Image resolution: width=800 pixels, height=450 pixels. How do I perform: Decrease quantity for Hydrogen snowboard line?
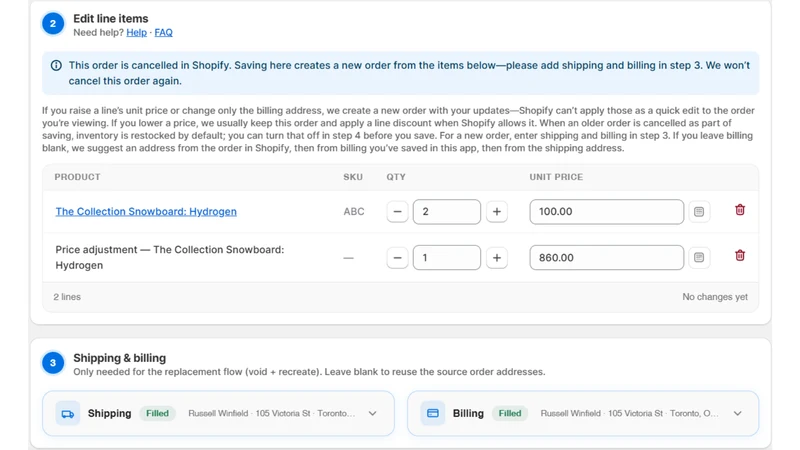397,212
